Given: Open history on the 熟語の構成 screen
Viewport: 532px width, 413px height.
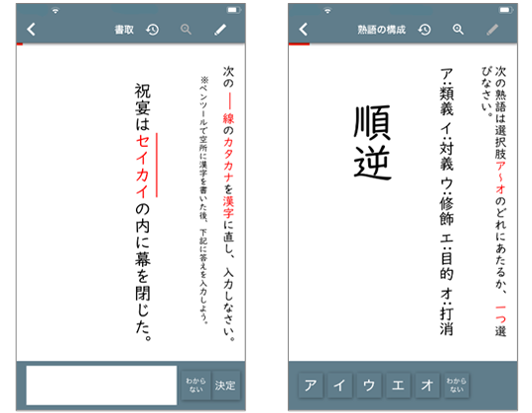Looking at the screenshot, I should coord(425,30).
